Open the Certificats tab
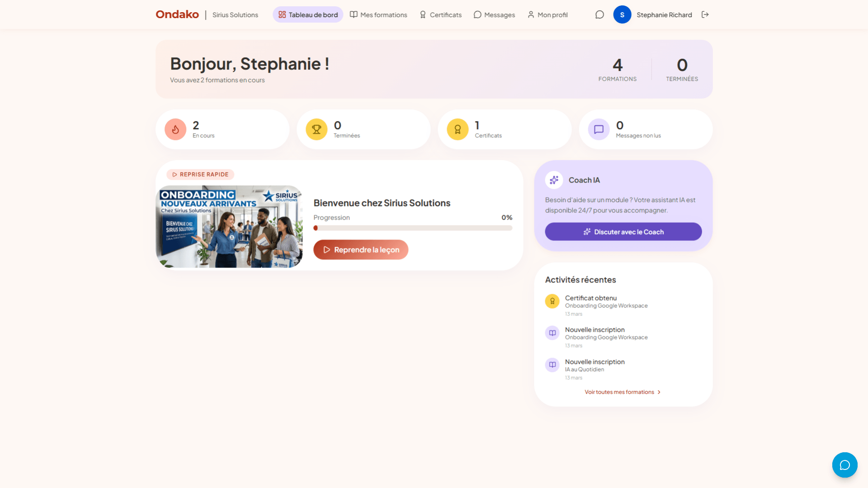 [441, 14]
